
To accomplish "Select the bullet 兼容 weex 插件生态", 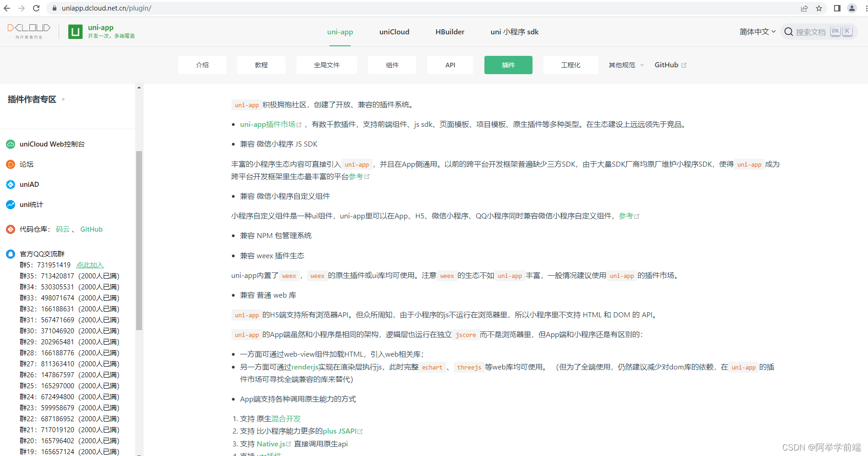I will click(272, 256).
